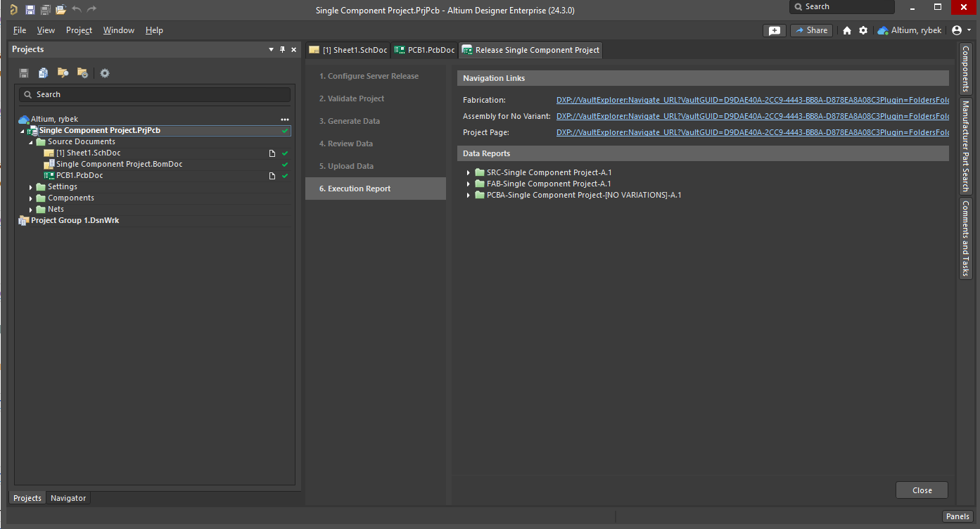Expand SRC-Single Component Project-A.1 report
This screenshot has height=529, width=980.
coord(469,172)
